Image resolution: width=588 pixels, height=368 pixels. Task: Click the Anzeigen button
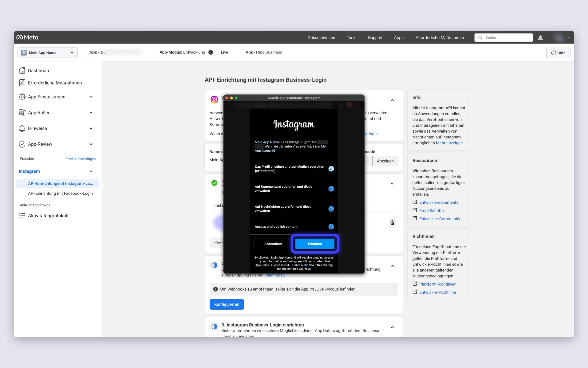[385, 161]
